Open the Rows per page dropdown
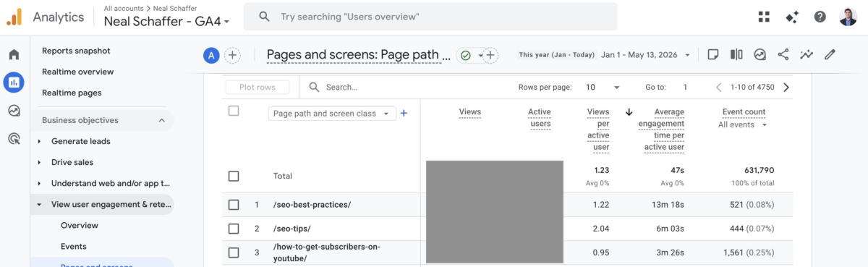Screen dimensions: 868x267 tap(603, 87)
